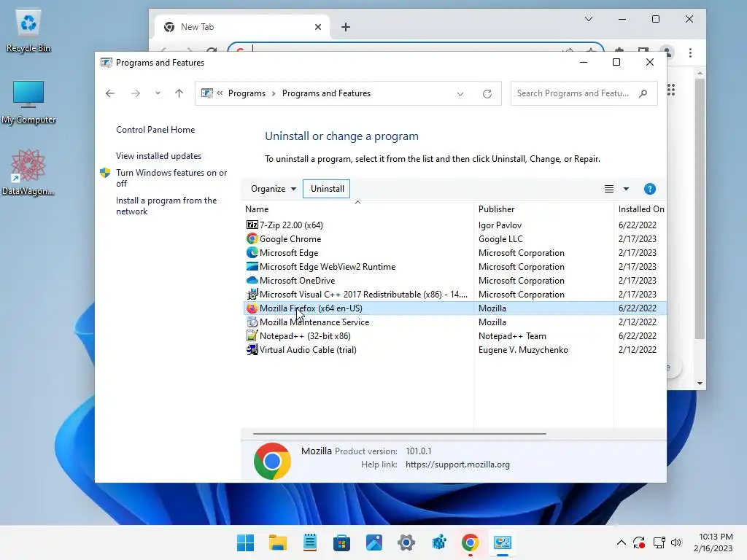Screen dimensions: 747x560
Task: Click the Uninstall button
Action: coord(327,189)
